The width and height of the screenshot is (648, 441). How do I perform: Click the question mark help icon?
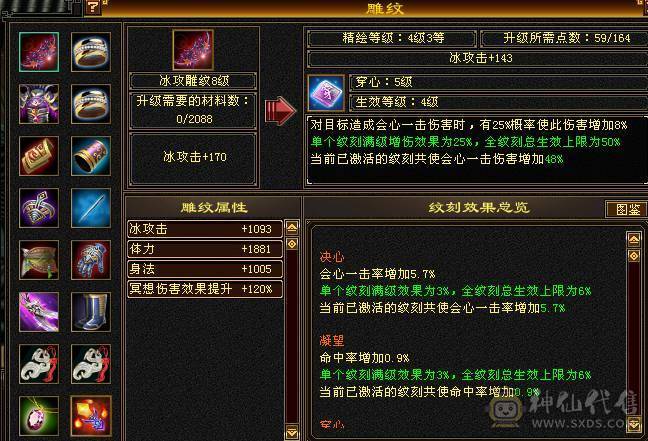click(93, 7)
